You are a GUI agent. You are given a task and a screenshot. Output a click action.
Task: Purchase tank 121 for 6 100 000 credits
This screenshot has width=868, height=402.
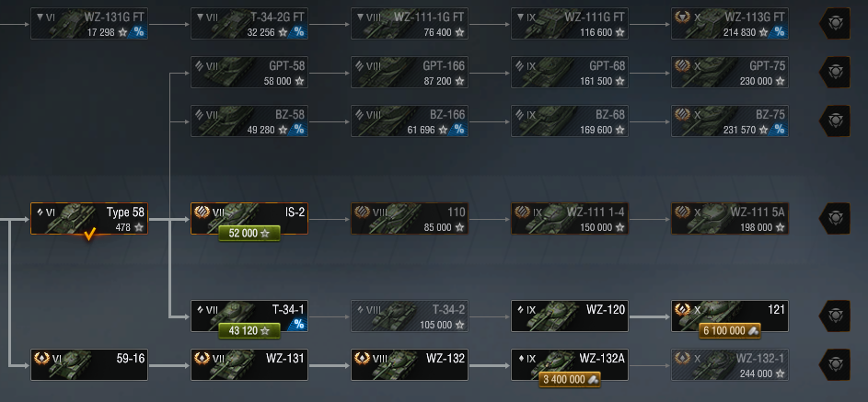(x=730, y=330)
